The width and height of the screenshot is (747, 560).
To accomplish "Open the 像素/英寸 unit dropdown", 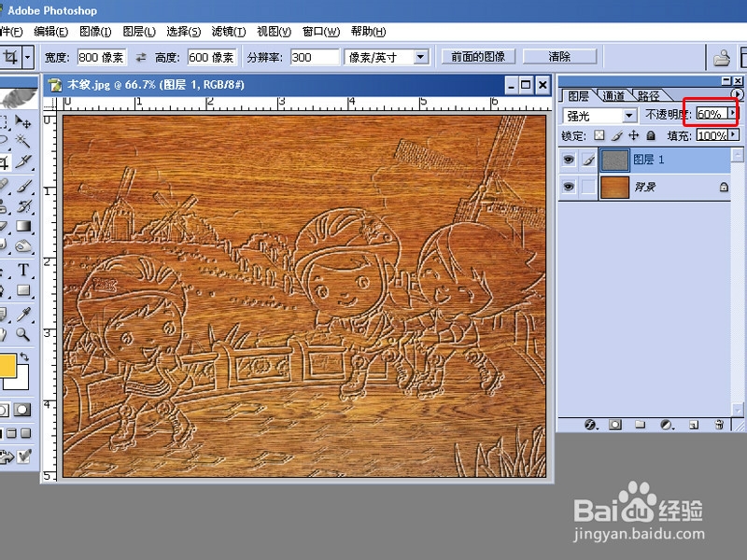I will (x=420, y=57).
